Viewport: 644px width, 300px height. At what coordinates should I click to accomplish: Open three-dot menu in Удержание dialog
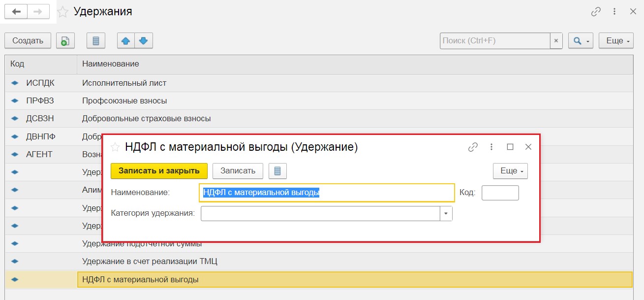(491, 147)
